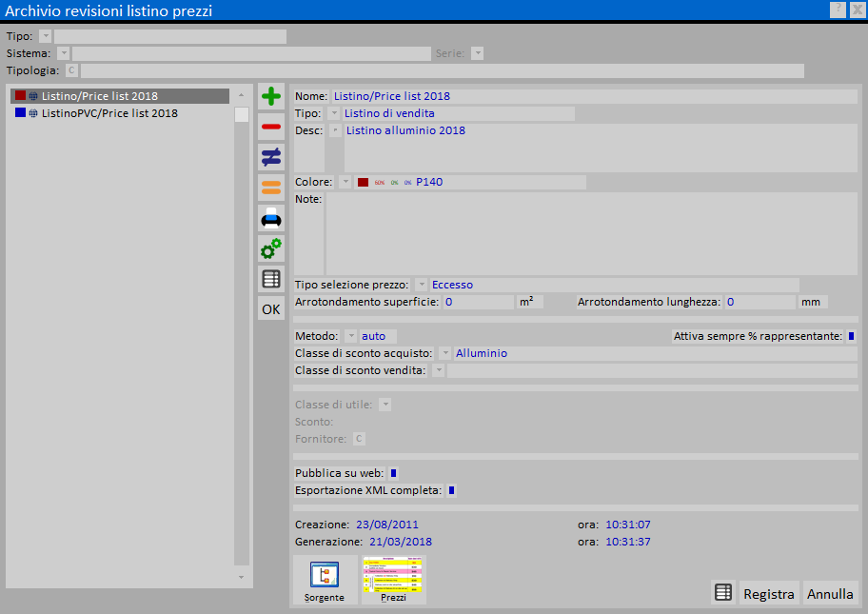Toggle Pubblica su web checkbox

[x=394, y=474]
